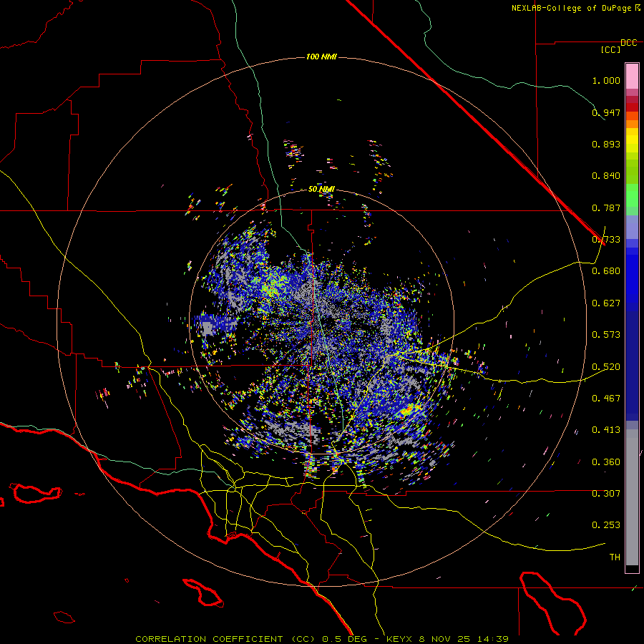The width and height of the screenshot is (644, 644).
Task: Click the bright green color bar segment
Action: [x=632, y=195]
